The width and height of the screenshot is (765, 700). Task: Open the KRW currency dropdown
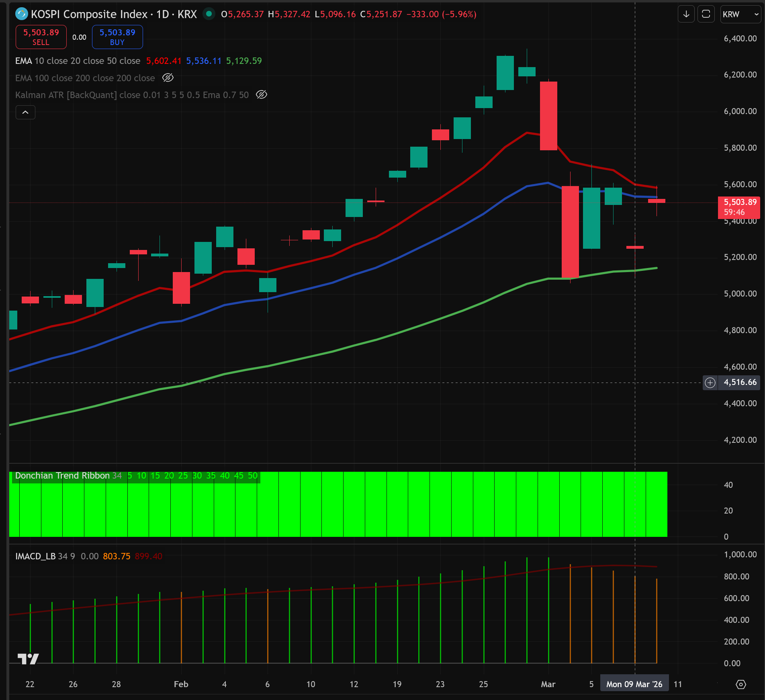[740, 14]
